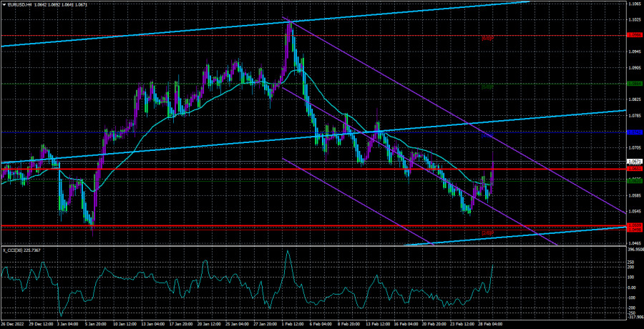Click the triangle arrow beside EURUSD,H4 title

4,5
